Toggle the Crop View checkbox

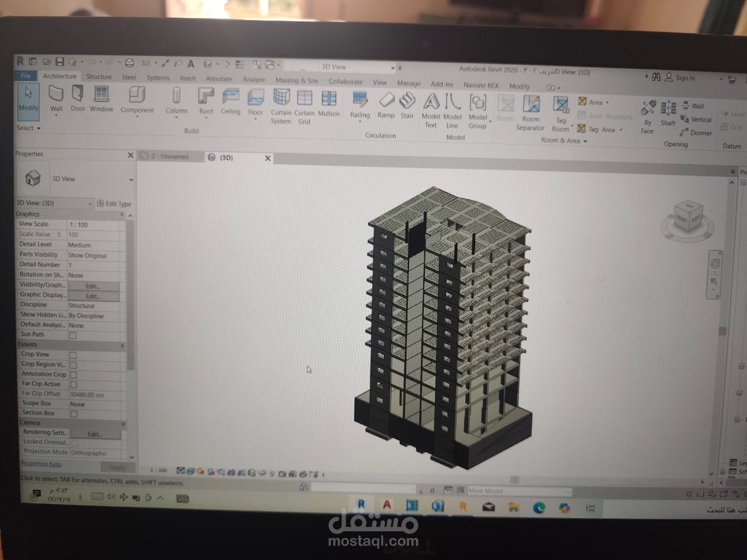(x=74, y=354)
